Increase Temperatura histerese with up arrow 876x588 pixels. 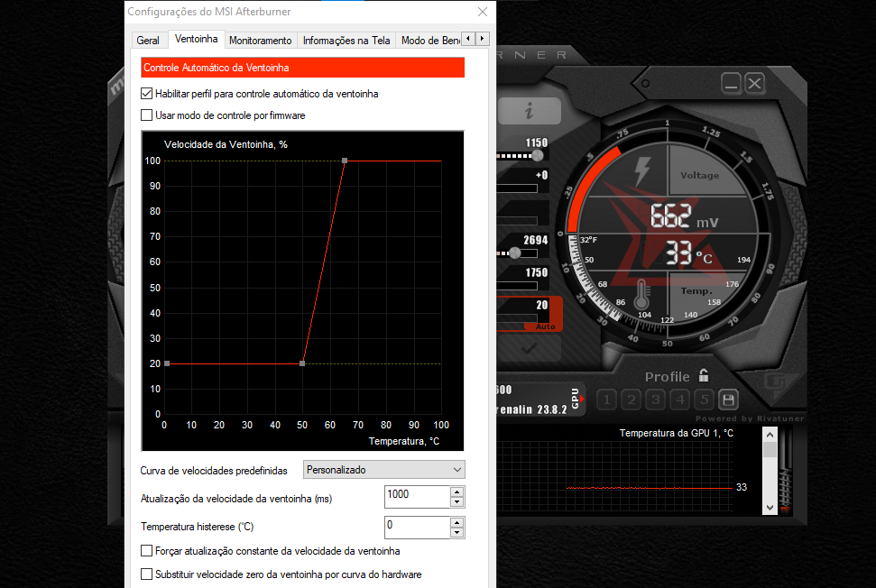[457, 523]
